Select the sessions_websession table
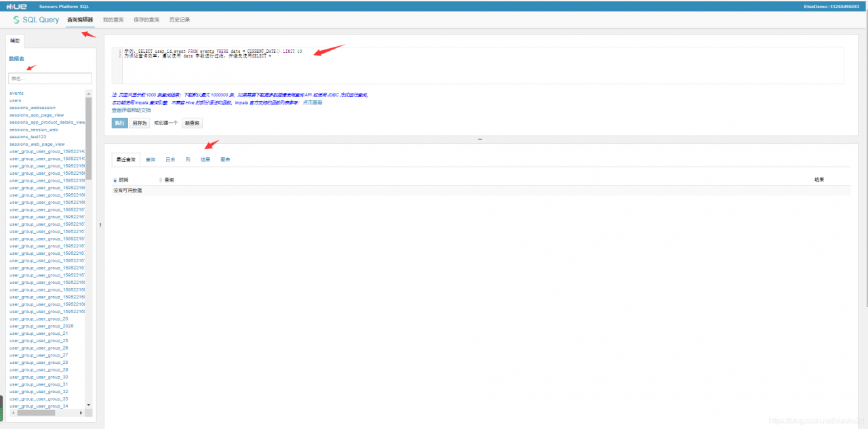868x429 pixels. tap(32, 108)
